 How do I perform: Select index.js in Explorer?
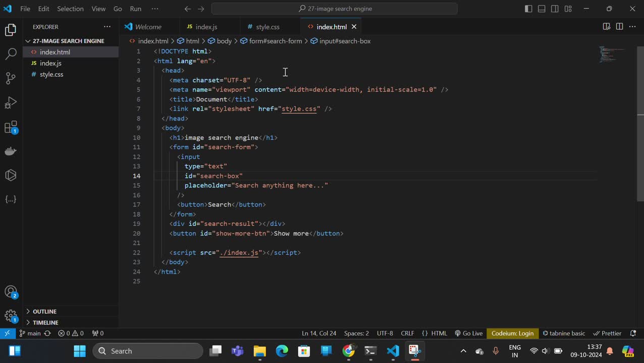71,63
